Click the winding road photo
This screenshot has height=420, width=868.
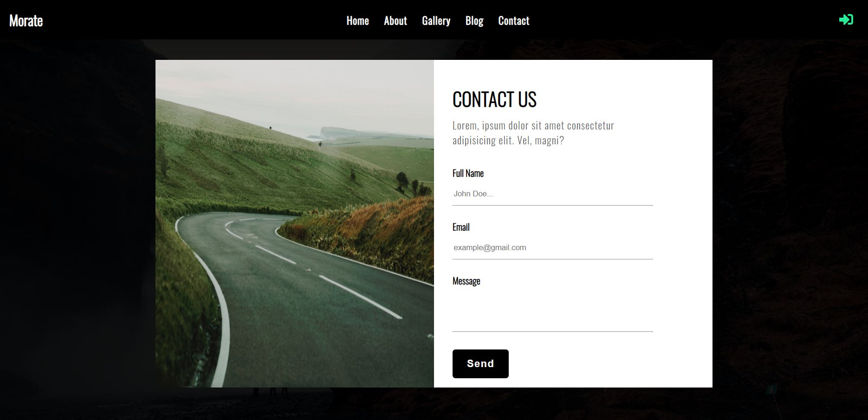tap(295, 224)
